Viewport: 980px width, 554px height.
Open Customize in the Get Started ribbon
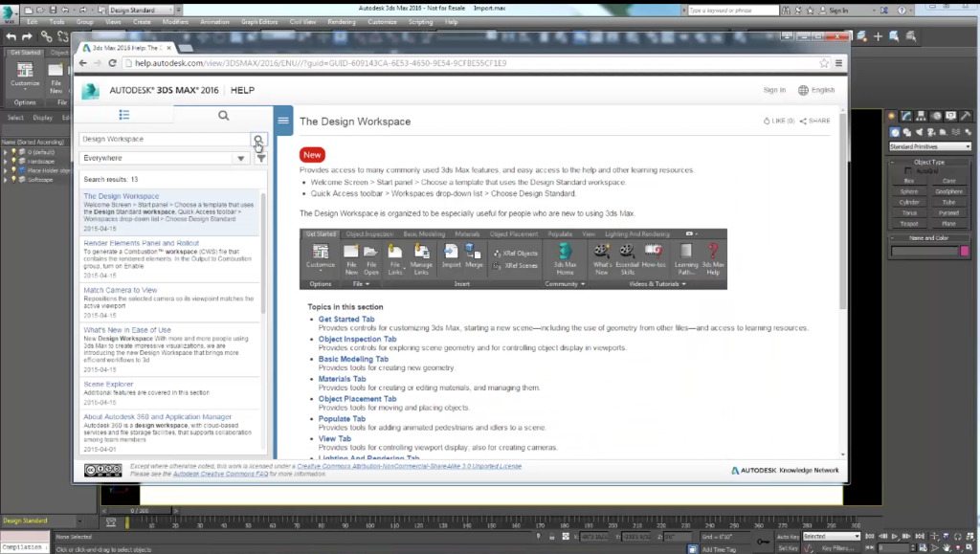25,75
